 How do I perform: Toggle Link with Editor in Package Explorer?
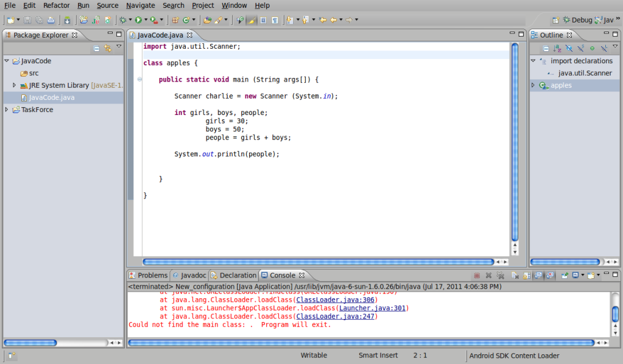pyautogui.click(x=108, y=48)
